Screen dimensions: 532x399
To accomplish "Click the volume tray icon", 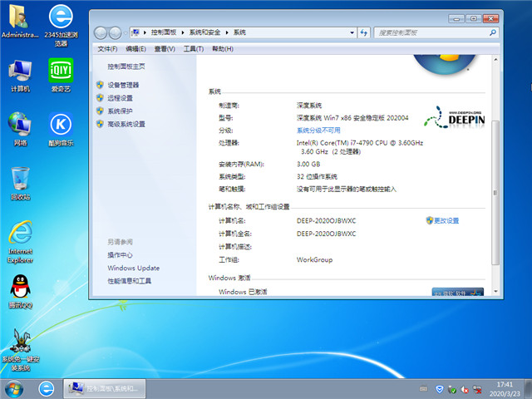I will [465, 390].
